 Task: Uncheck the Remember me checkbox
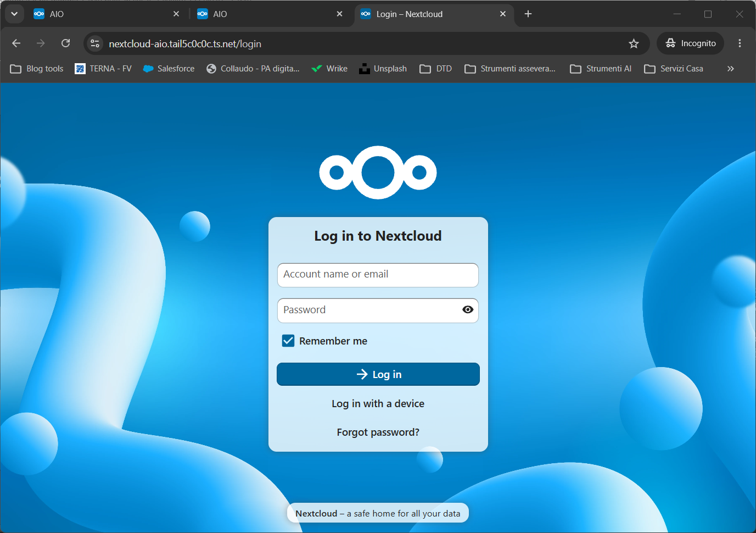click(288, 341)
